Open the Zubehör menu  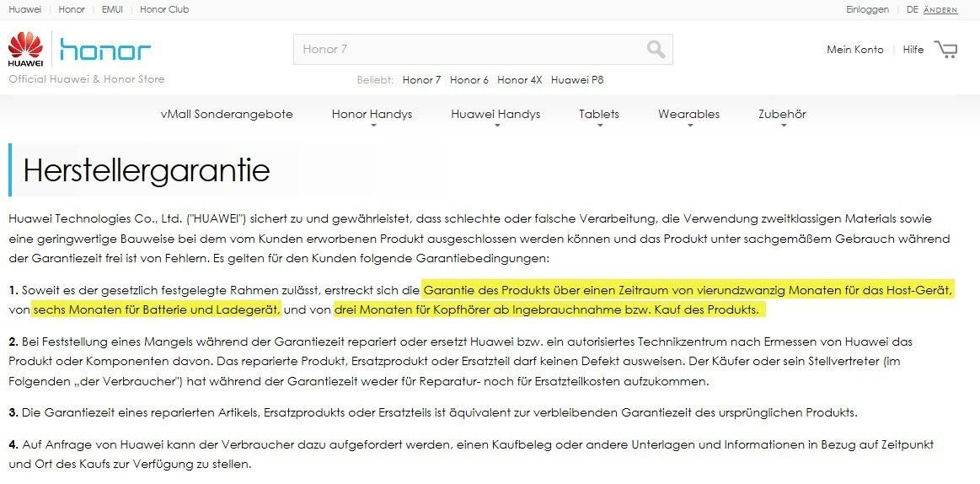782,114
